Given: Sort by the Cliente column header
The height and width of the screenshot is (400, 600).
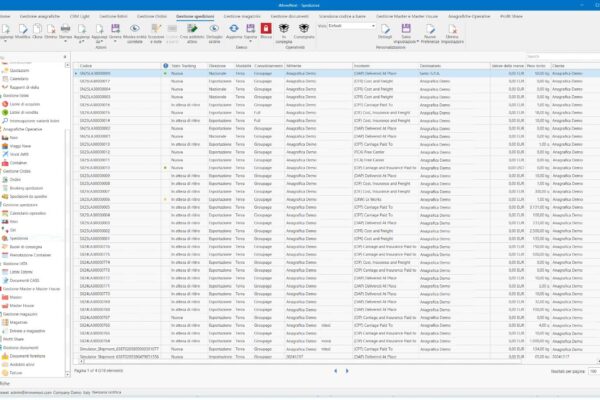Looking at the screenshot, I should pyautogui.click(x=575, y=66).
